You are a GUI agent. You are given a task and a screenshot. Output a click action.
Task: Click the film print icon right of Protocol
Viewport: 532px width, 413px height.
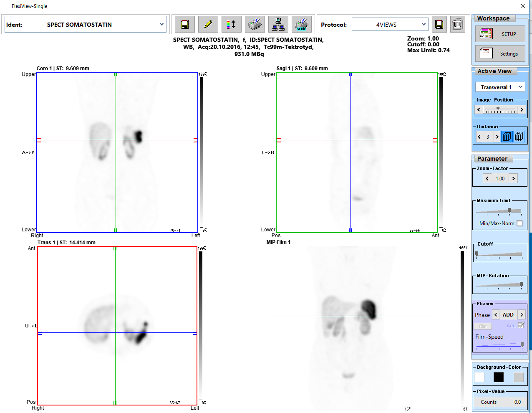pos(458,25)
